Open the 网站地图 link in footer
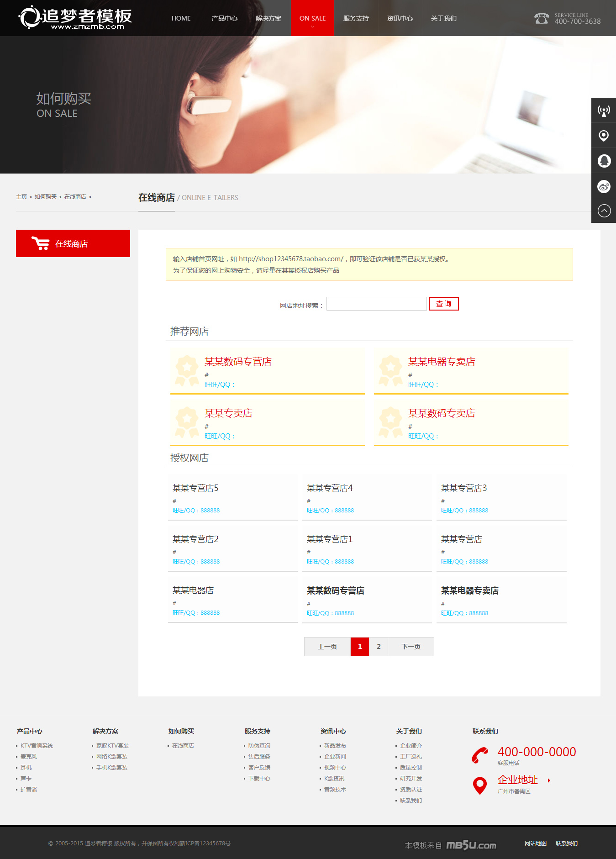The width and height of the screenshot is (616, 859). [x=535, y=843]
